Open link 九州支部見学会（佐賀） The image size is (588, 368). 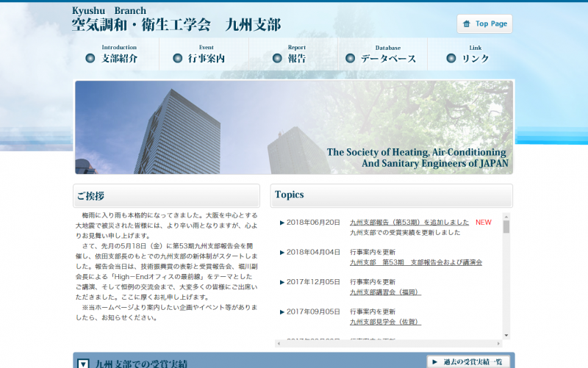[385, 322]
